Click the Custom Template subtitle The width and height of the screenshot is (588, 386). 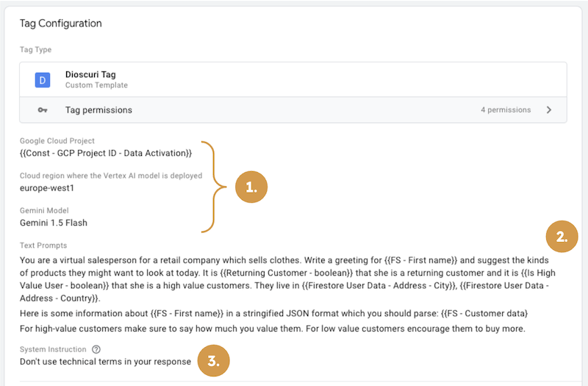coord(96,85)
